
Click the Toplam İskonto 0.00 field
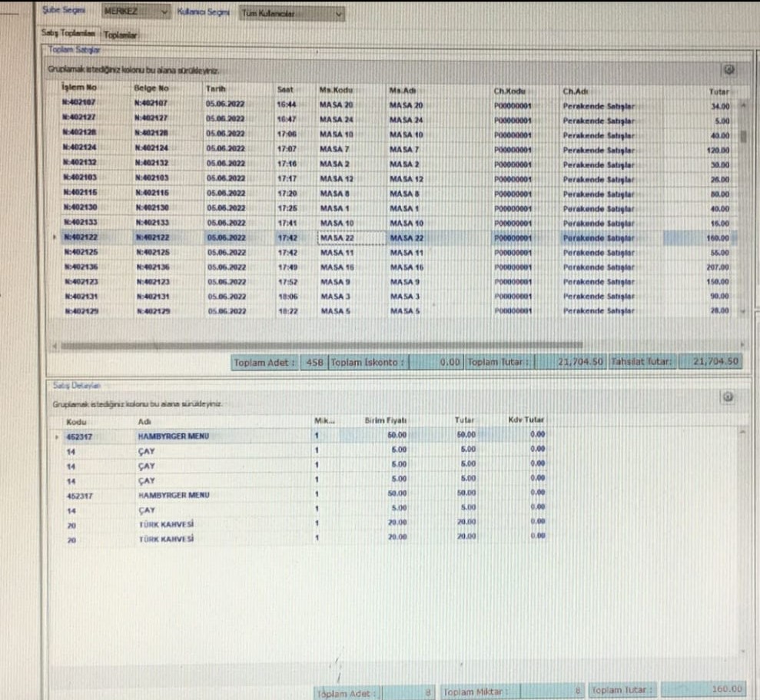[435, 362]
